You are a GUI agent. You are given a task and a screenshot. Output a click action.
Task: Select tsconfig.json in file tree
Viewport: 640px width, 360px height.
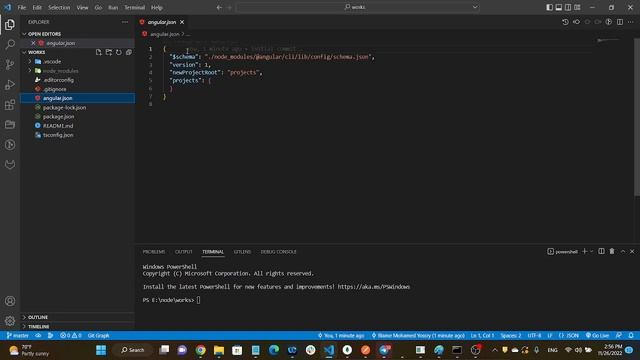coord(58,135)
